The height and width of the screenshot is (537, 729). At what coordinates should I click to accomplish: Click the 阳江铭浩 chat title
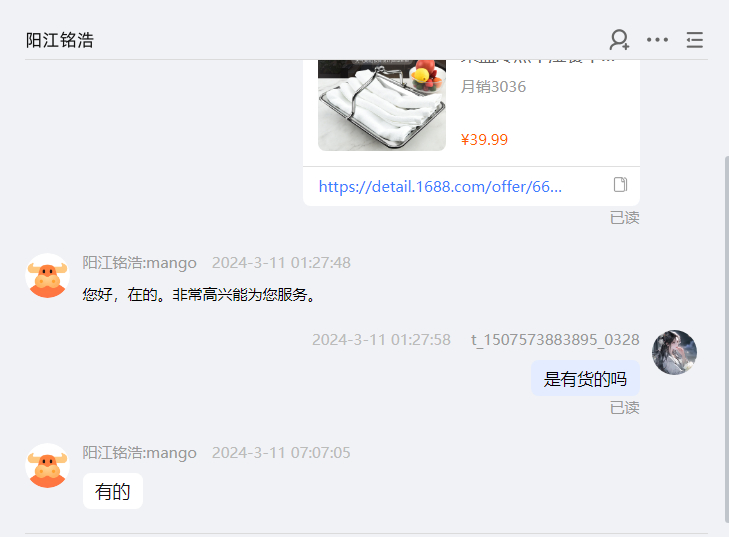point(60,40)
